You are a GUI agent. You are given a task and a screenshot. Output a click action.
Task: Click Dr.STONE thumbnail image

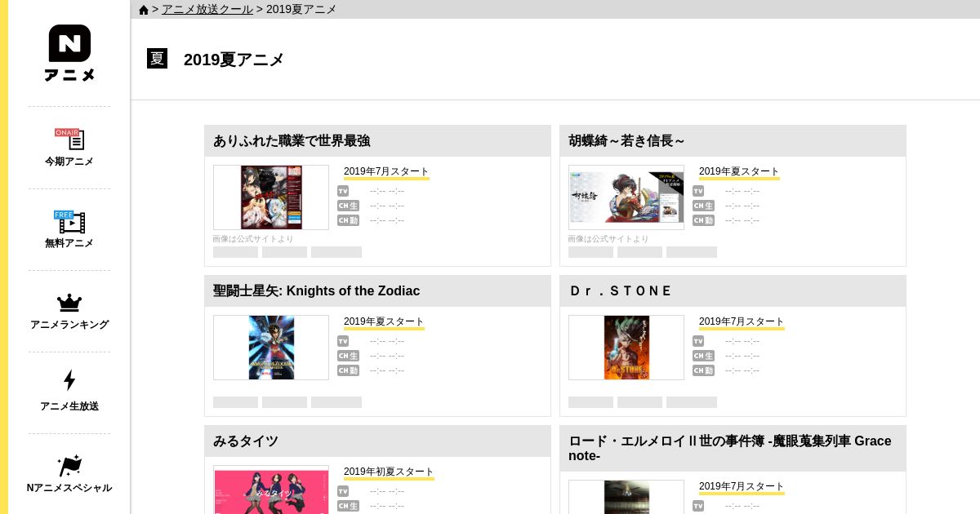[626, 348]
